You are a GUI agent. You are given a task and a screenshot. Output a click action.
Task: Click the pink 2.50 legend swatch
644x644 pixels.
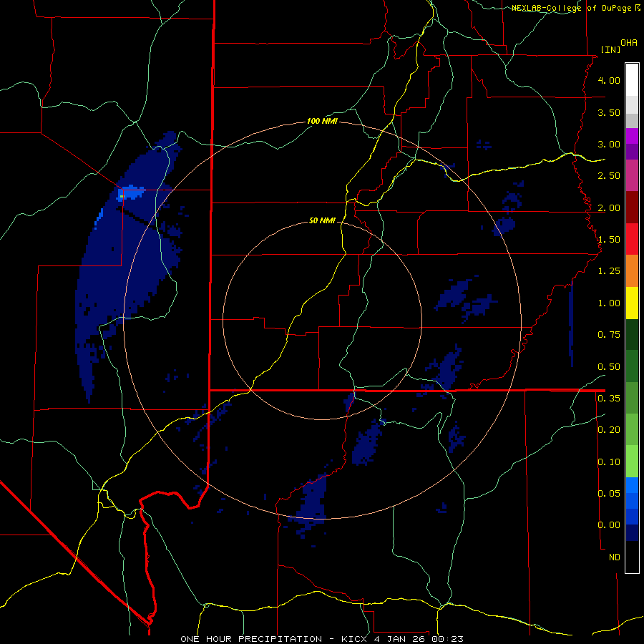pyautogui.click(x=632, y=175)
